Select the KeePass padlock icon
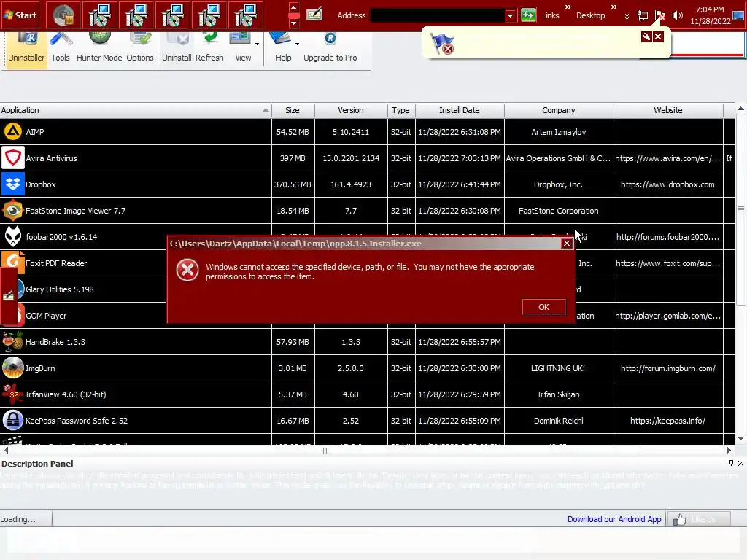747x560 pixels. click(x=13, y=420)
